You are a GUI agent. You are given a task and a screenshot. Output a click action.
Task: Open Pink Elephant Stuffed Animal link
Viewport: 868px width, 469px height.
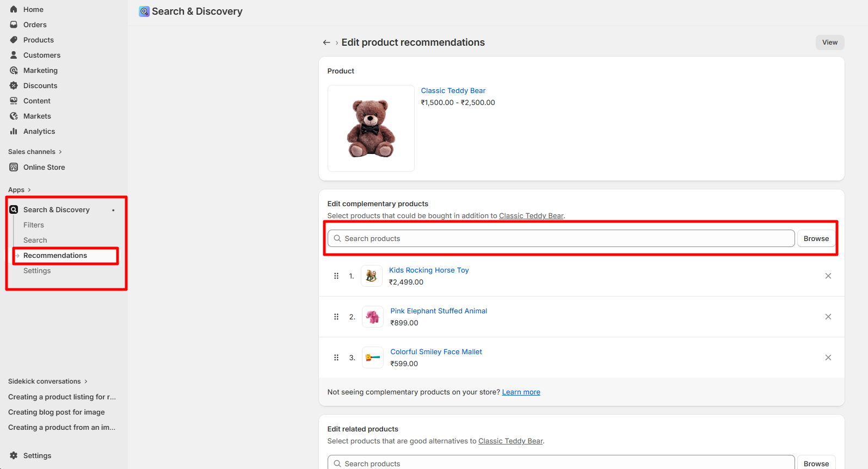pos(439,311)
